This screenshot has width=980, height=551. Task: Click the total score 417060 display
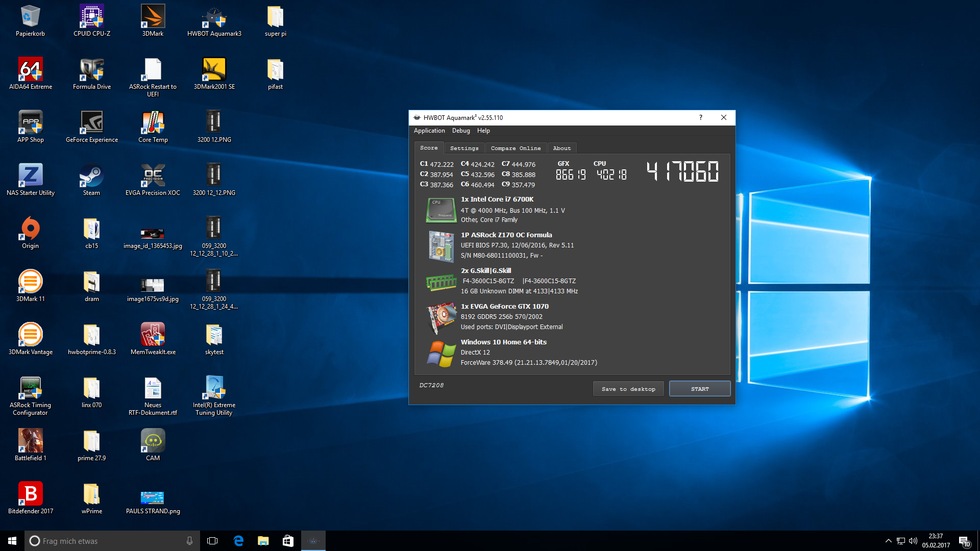click(682, 171)
